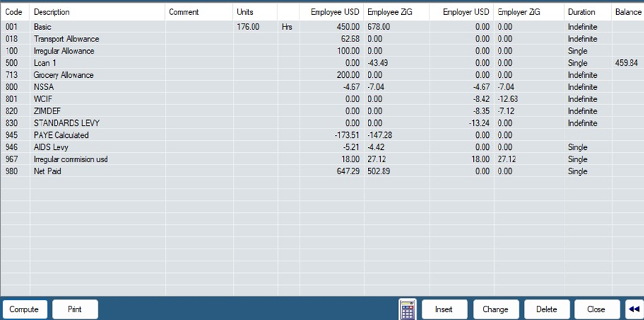Click the Duration column header
Screen dimensions: 644x320
[588, 12]
